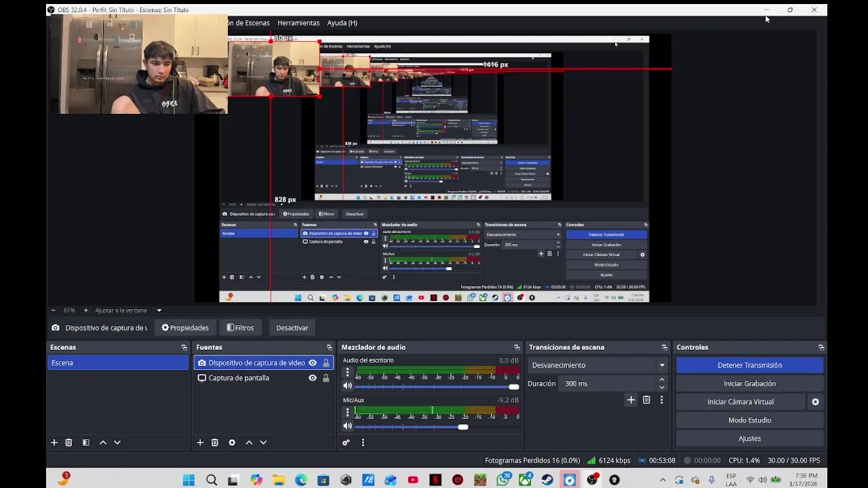Select Escena in scenes list
The image size is (868, 488).
point(118,363)
